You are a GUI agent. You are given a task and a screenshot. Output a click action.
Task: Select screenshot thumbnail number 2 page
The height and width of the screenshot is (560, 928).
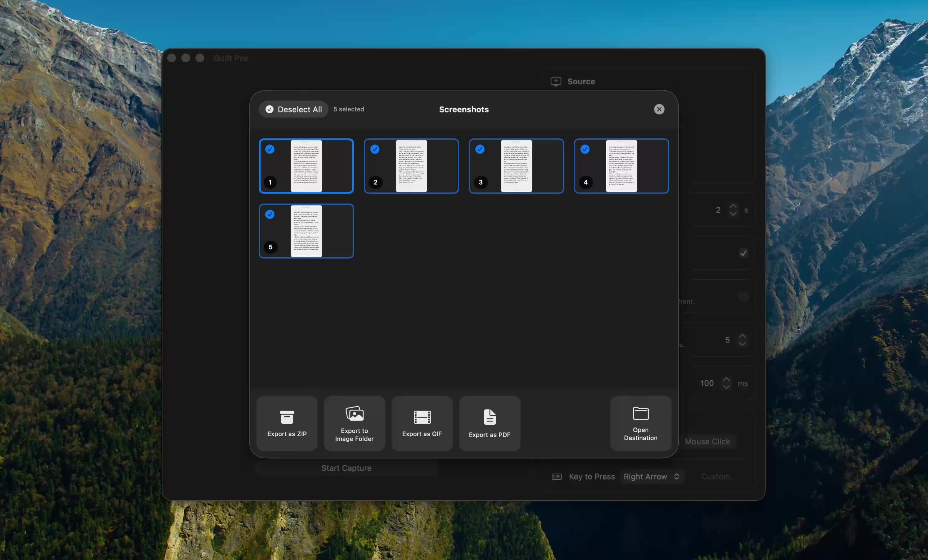[x=411, y=166]
